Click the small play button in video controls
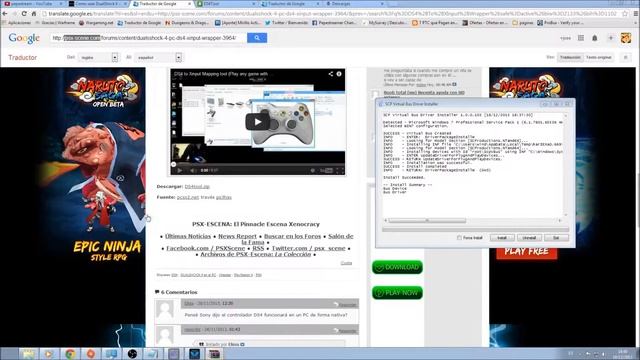 click(x=180, y=170)
